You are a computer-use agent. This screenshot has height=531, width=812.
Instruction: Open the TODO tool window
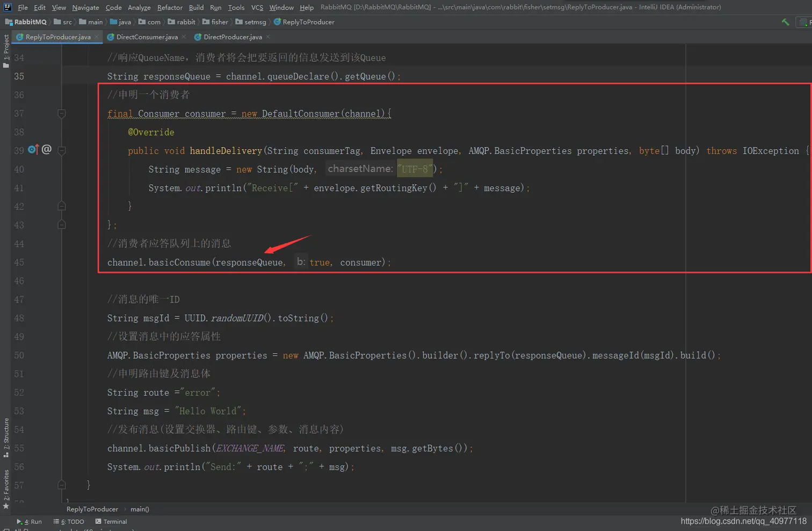point(69,521)
